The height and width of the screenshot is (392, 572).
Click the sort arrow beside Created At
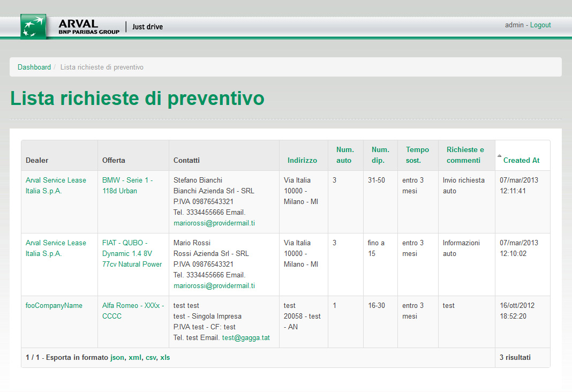(499, 156)
